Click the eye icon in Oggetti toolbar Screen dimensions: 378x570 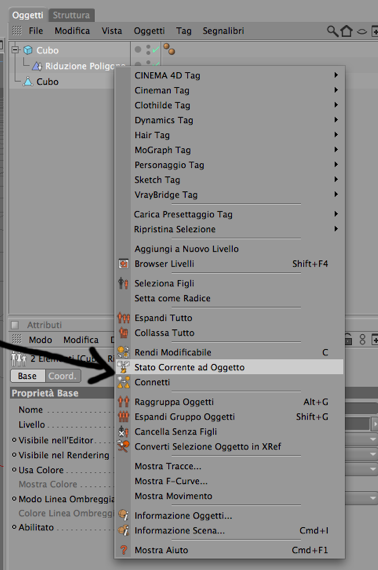point(362,32)
